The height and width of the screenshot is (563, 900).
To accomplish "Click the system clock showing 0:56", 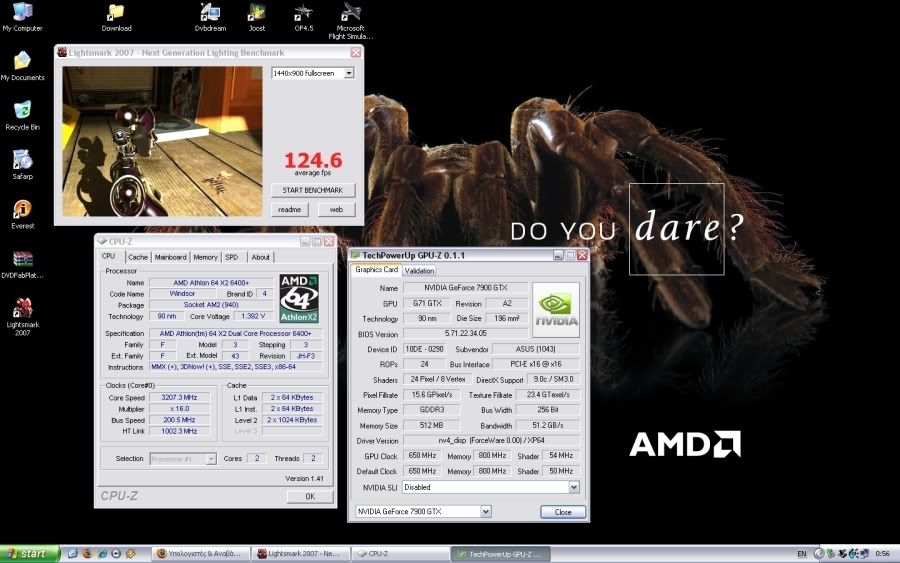I will (x=883, y=554).
